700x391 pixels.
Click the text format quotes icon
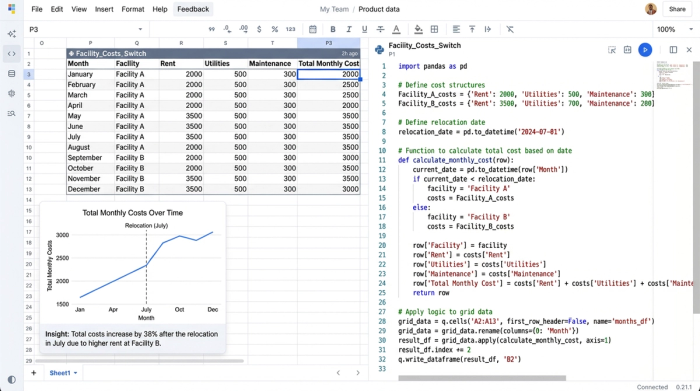[212, 29]
